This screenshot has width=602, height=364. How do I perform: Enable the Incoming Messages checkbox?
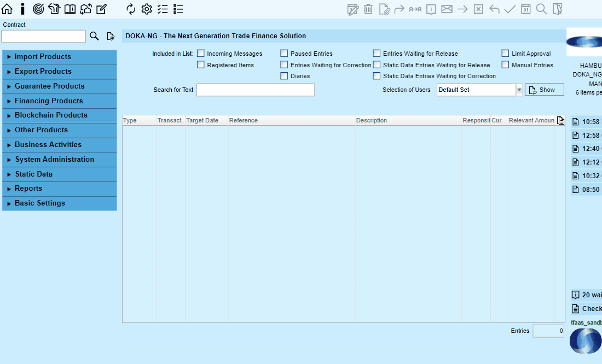(x=200, y=54)
